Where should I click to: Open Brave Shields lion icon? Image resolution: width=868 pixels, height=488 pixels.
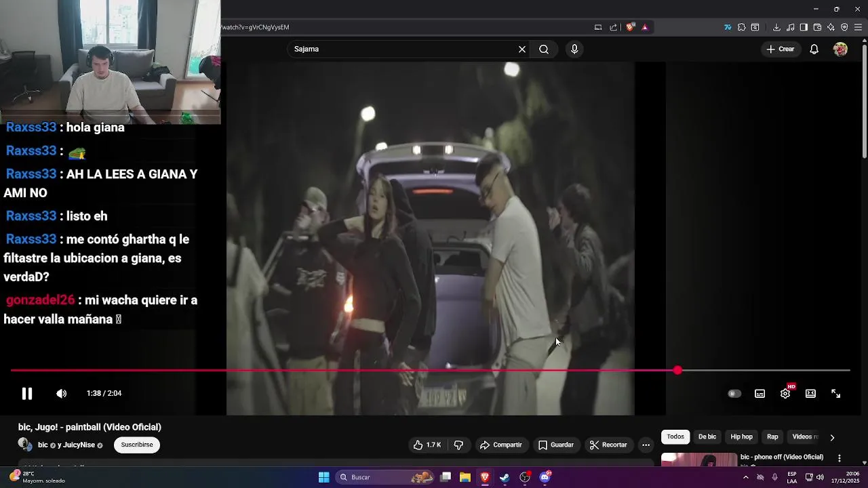pyautogui.click(x=630, y=28)
